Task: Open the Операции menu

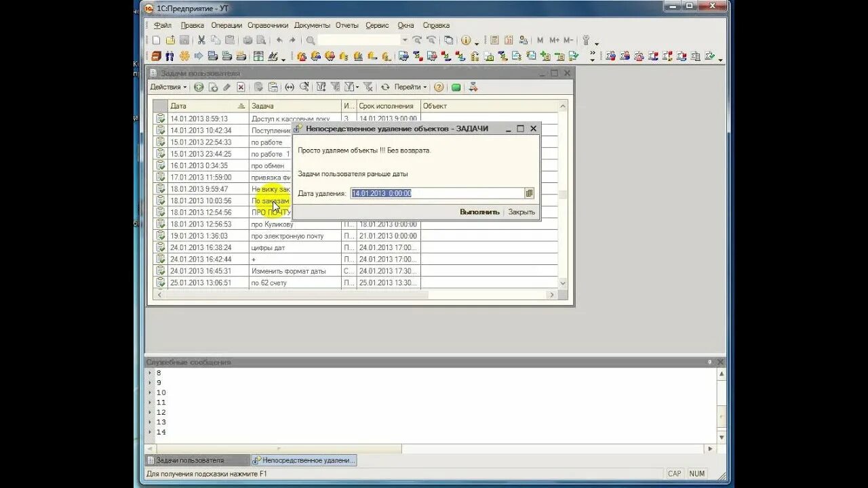Action: click(226, 25)
